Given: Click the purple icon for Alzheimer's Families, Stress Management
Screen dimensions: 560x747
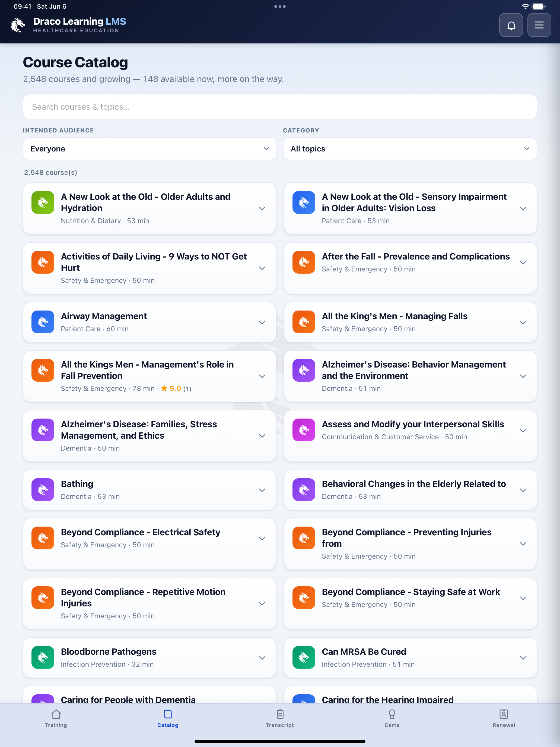Looking at the screenshot, I should pyautogui.click(x=43, y=430).
